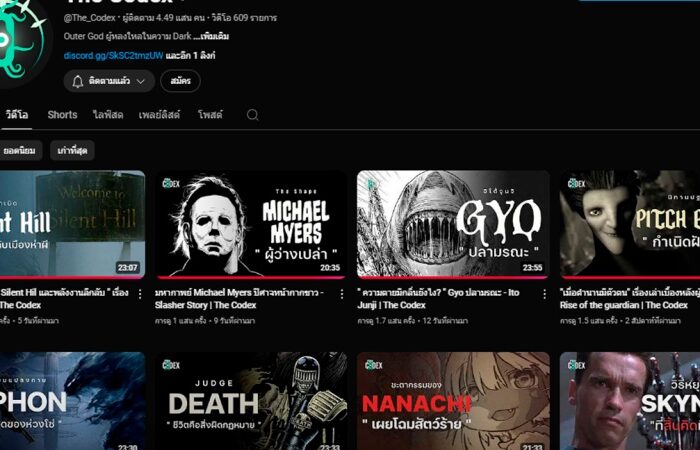This screenshot has width=700, height=450.
Task: Open the discord.gg/SkSC2tmzUW link
Action: tap(113, 56)
